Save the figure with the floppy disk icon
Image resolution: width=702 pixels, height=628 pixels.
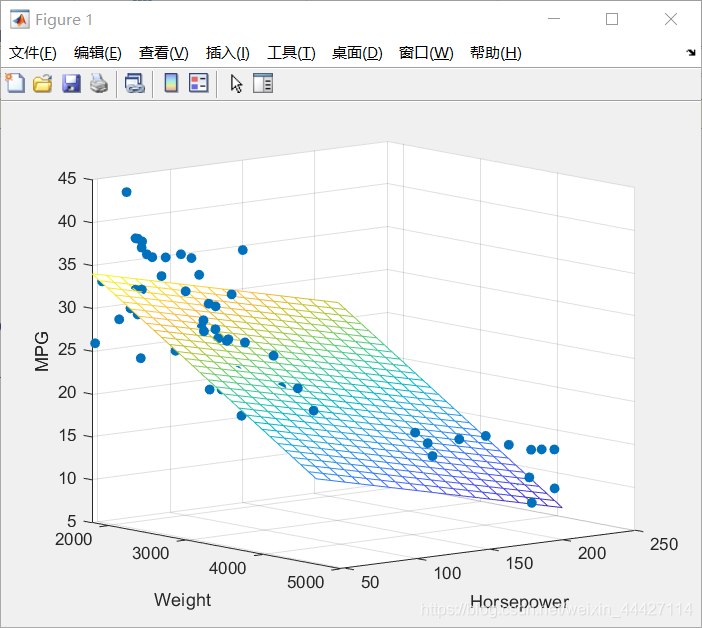[71, 84]
